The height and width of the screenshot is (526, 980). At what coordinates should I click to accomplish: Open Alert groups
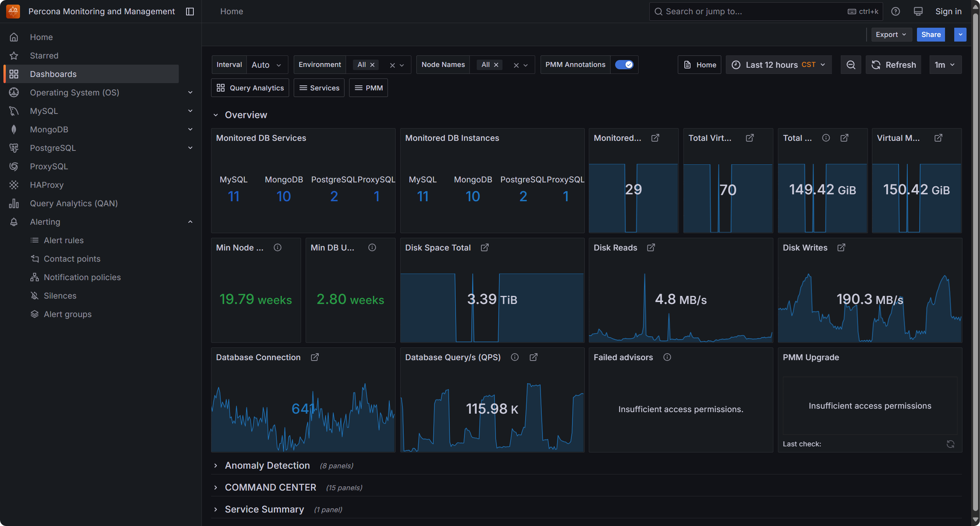[68, 314]
